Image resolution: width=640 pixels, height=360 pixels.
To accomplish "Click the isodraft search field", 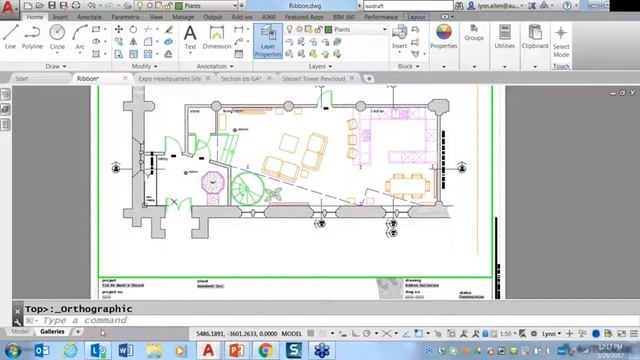I will [408, 6].
